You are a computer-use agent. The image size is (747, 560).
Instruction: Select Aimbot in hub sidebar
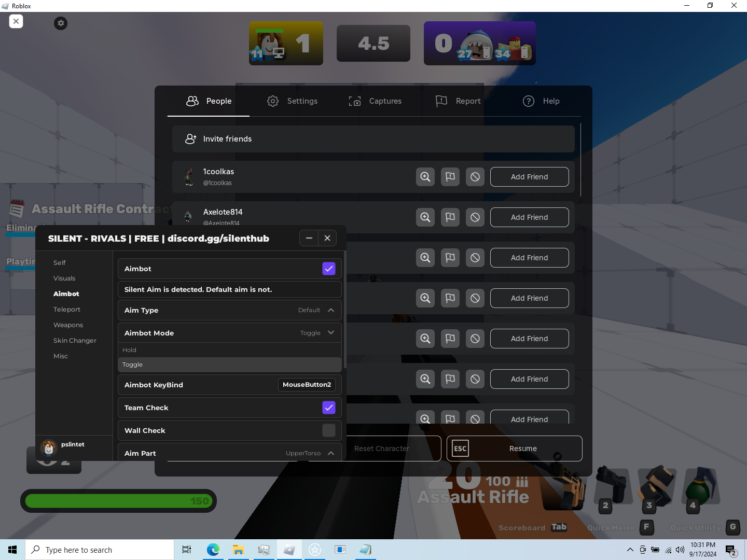pyautogui.click(x=66, y=294)
